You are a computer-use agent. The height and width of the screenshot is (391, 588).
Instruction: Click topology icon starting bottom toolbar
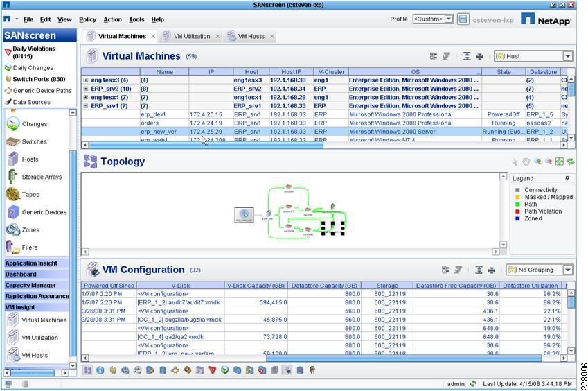click(88, 370)
